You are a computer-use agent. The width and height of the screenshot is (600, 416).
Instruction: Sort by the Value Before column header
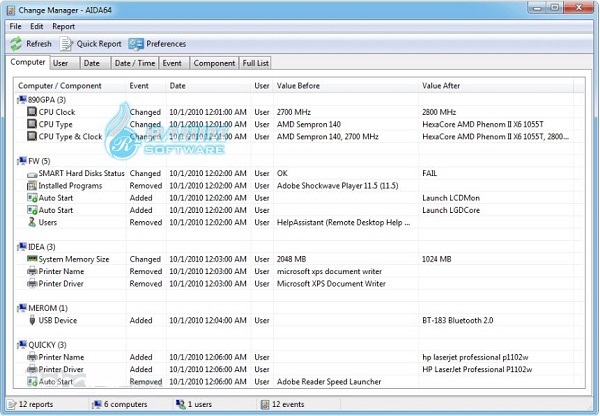tap(346, 86)
